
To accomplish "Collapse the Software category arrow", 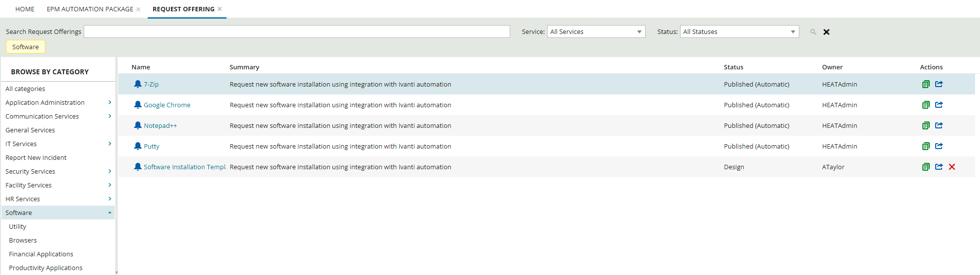I will (110, 213).
